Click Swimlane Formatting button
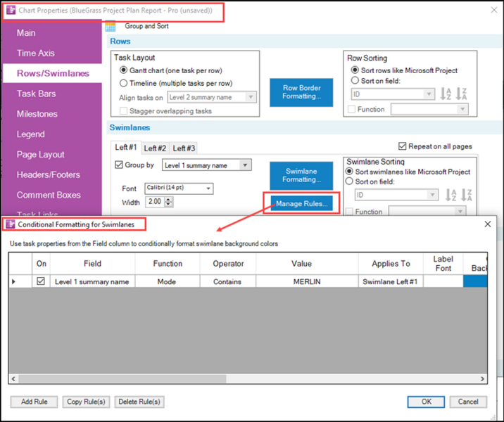This screenshot has height=422, width=504. pyautogui.click(x=301, y=175)
